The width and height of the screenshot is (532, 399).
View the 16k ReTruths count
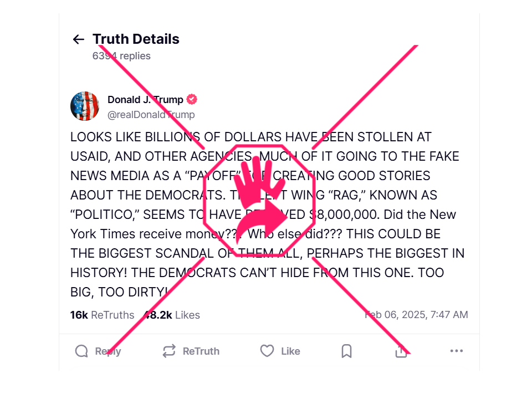pyautogui.click(x=102, y=315)
